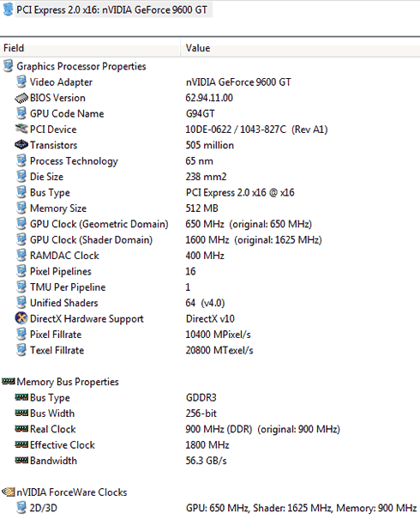
Task: Select the PCI Express 2.0 x16 device entry
Action: (x=107, y=10)
